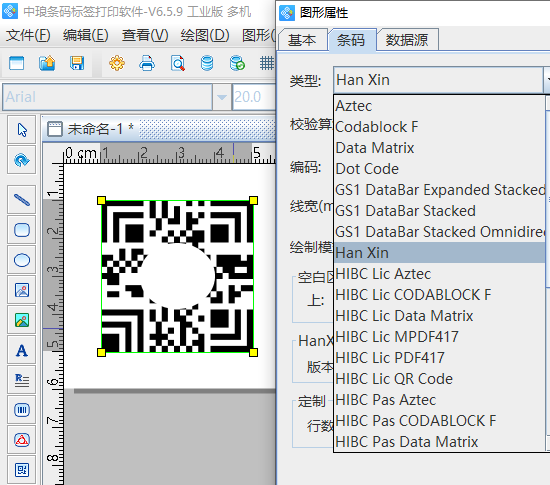Select the QR code two-dimensional barcode tool
This screenshot has width=550, height=485.
point(22,470)
